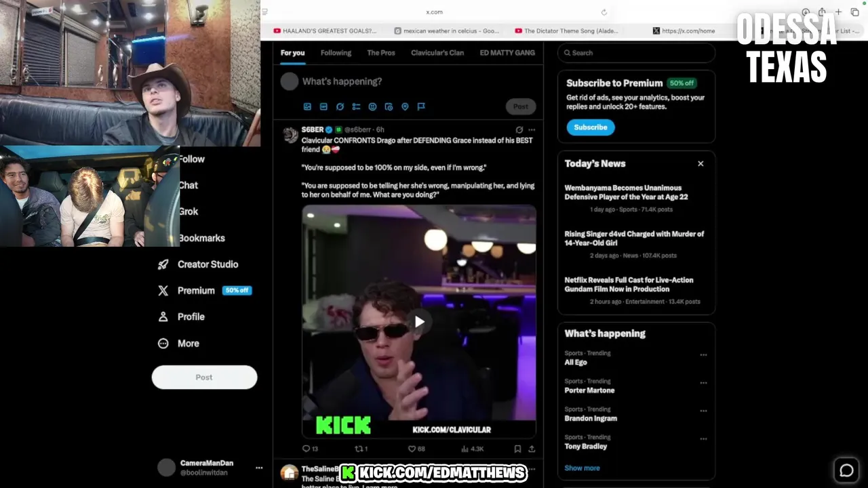Click S6BER profile avatar

click(x=290, y=135)
